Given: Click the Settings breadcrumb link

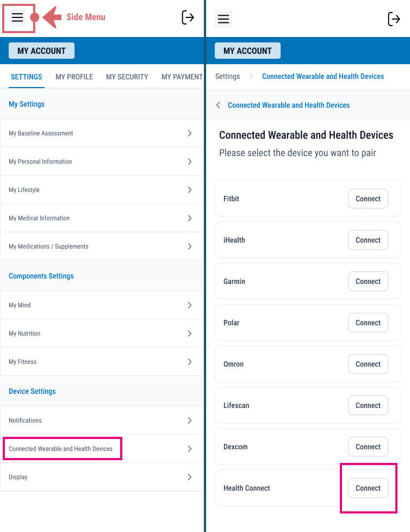Looking at the screenshot, I should [227, 76].
